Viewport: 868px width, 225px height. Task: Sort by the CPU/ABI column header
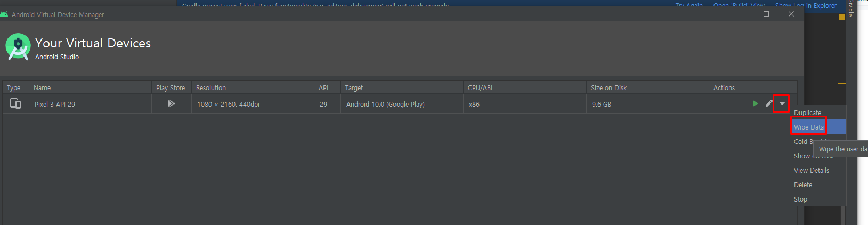pyautogui.click(x=524, y=87)
